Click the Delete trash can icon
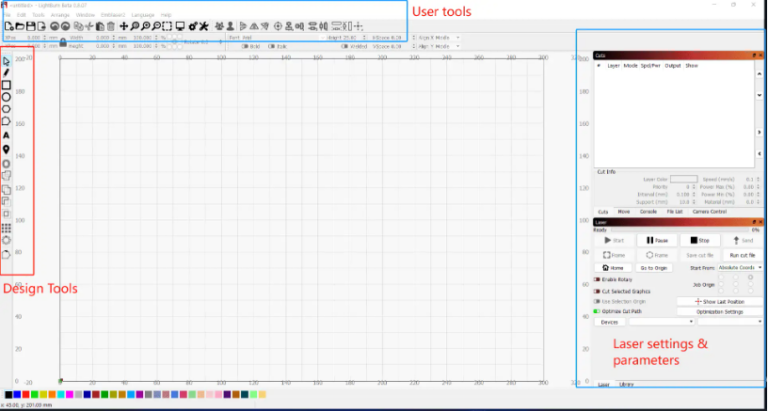Screen dimensions: 768x411 [111, 26]
